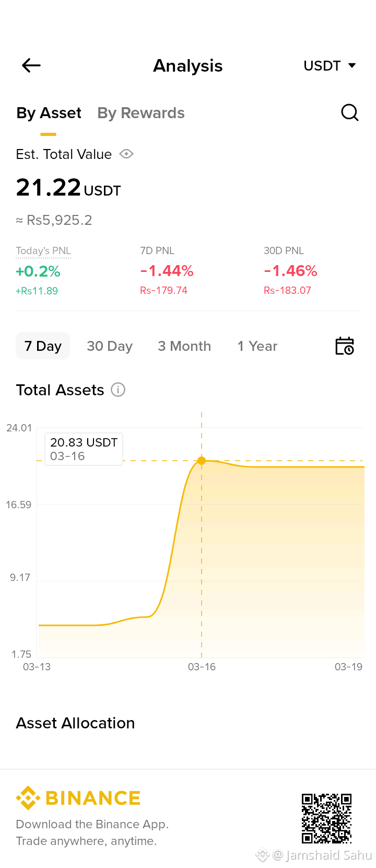
Task: Open the USDT currency dropdown
Action: coord(322,66)
